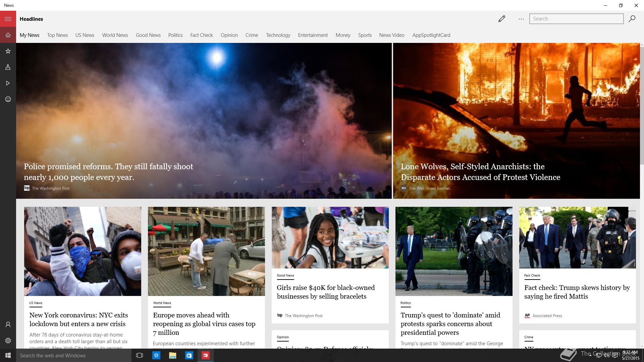Switch to the Money tab
Image resolution: width=644 pixels, height=362 pixels.
[x=343, y=35]
